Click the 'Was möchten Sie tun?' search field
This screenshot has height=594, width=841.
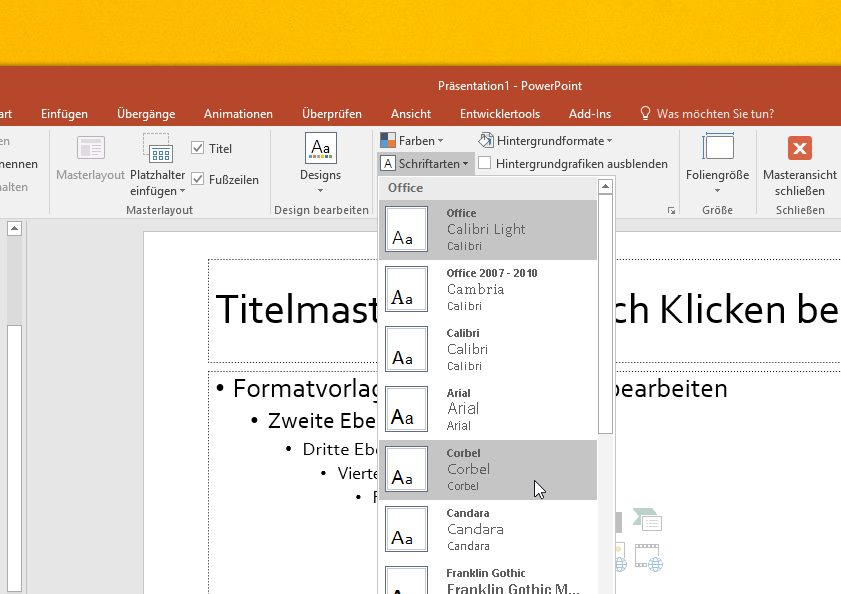(715, 114)
